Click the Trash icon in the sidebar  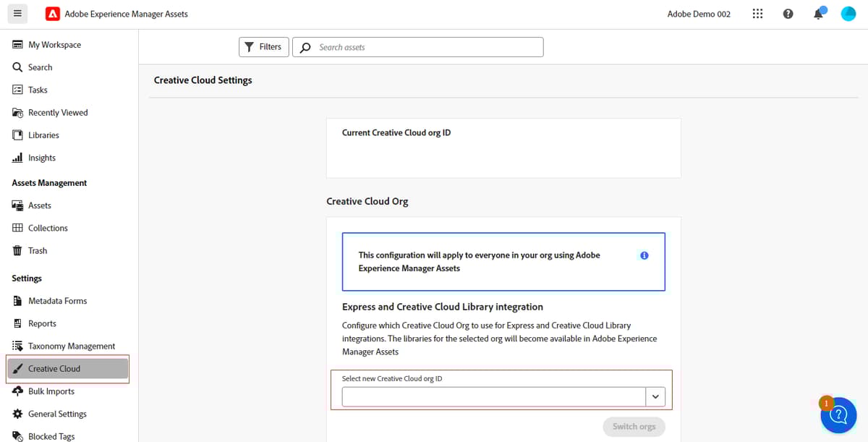click(38, 250)
